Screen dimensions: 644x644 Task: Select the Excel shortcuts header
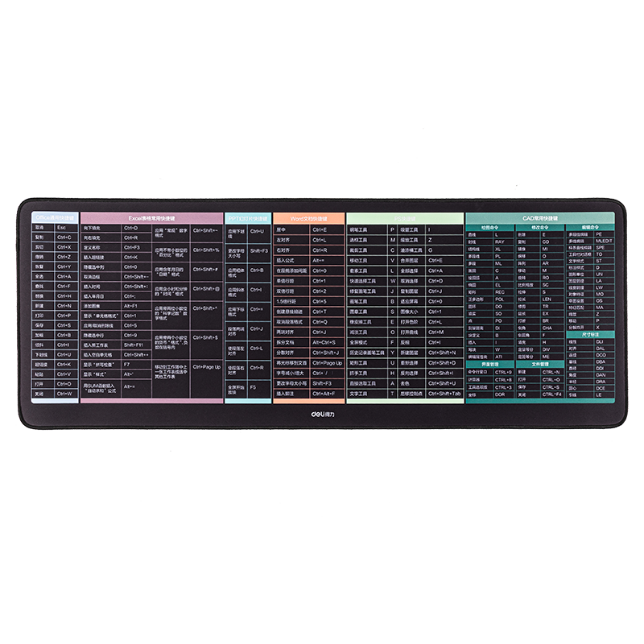(152, 218)
